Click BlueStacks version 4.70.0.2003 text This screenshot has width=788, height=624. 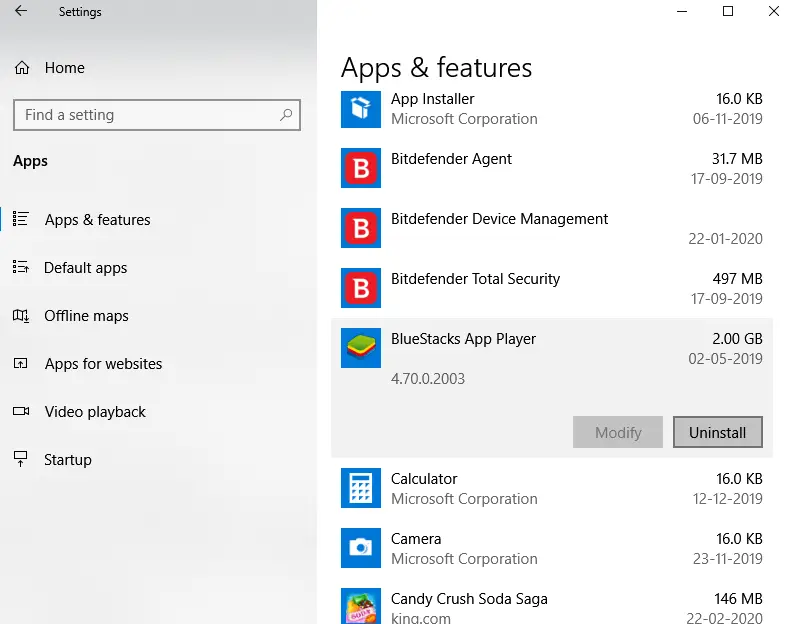coord(428,379)
